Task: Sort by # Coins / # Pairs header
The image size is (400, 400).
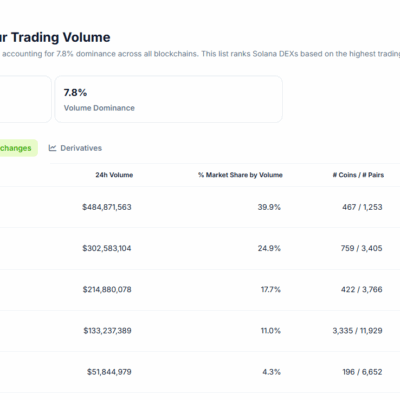Action: 358,175
